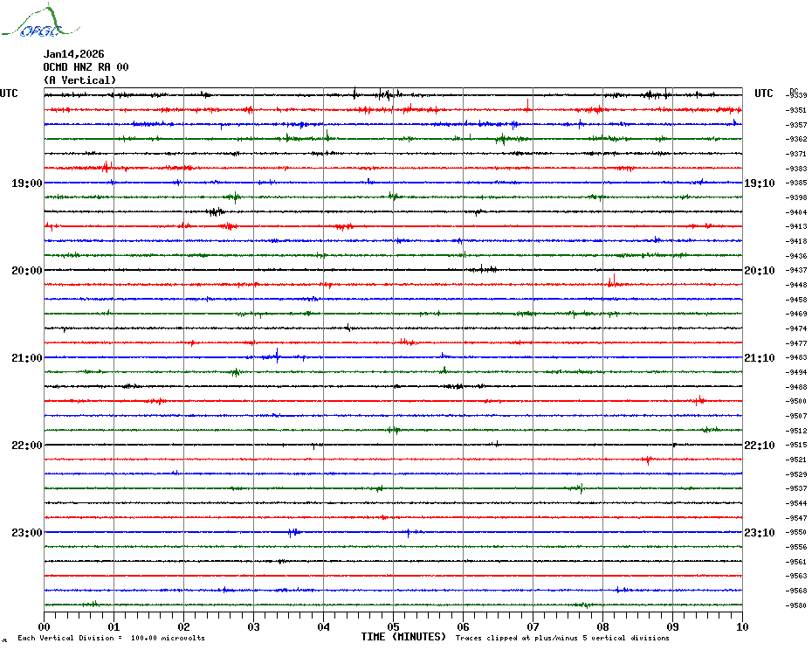This screenshot has height=650, width=812.
Task: Click the '22:00' time label
Action: coord(27,446)
